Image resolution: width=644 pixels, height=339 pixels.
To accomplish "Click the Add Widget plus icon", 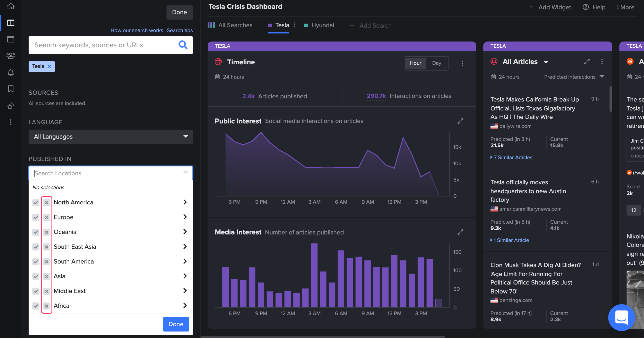I will click(531, 7).
